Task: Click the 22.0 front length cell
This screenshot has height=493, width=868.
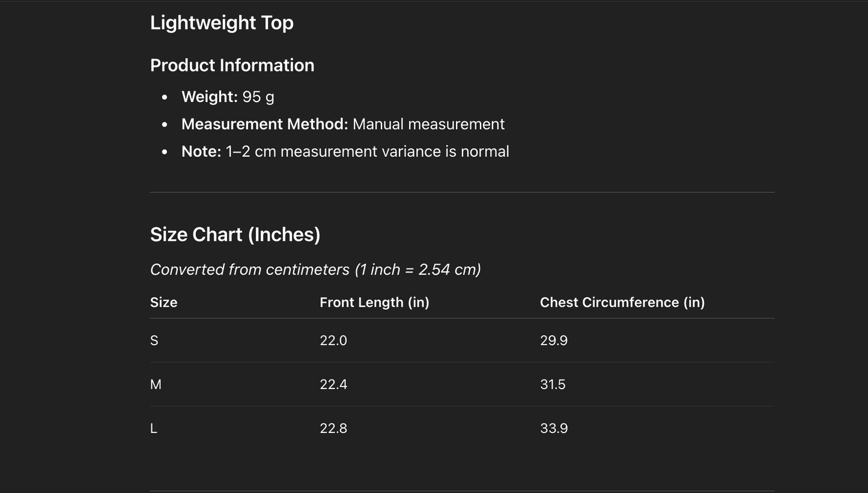Action: coord(333,340)
